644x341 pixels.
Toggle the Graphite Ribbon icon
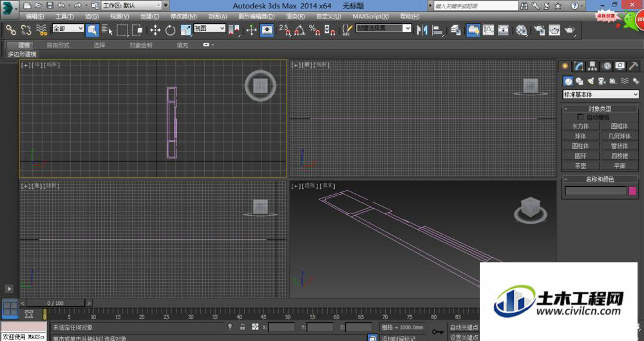pos(473,30)
